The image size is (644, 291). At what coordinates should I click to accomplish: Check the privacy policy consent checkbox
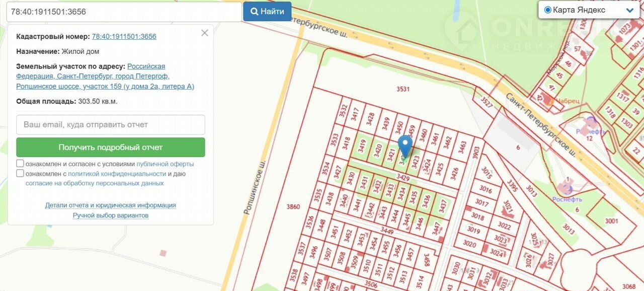point(20,173)
